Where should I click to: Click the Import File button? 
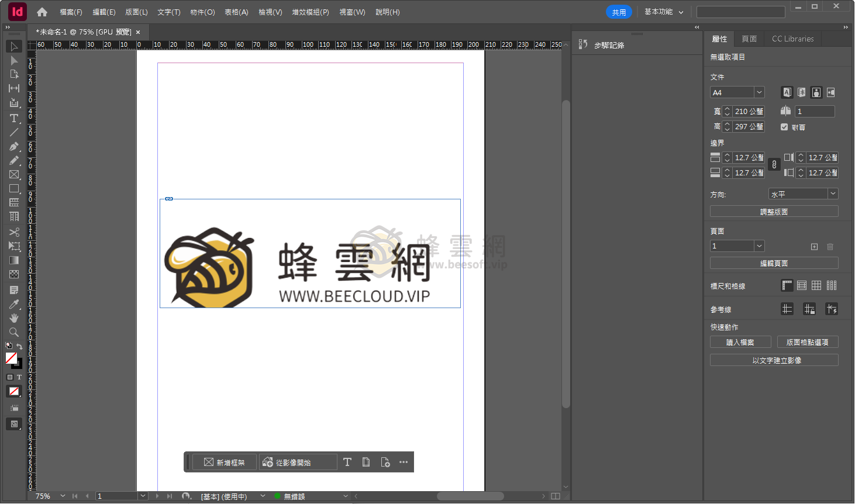(x=740, y=342)
